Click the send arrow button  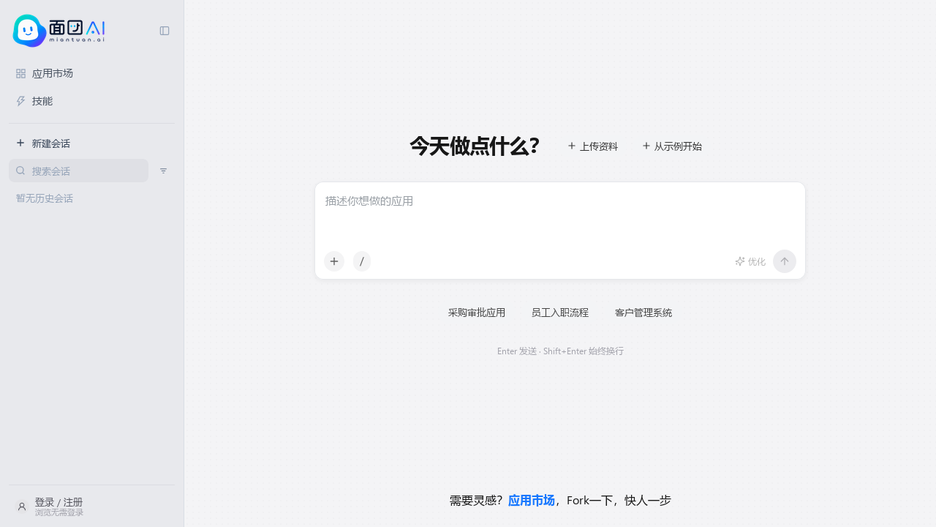[x=784, y=261]
